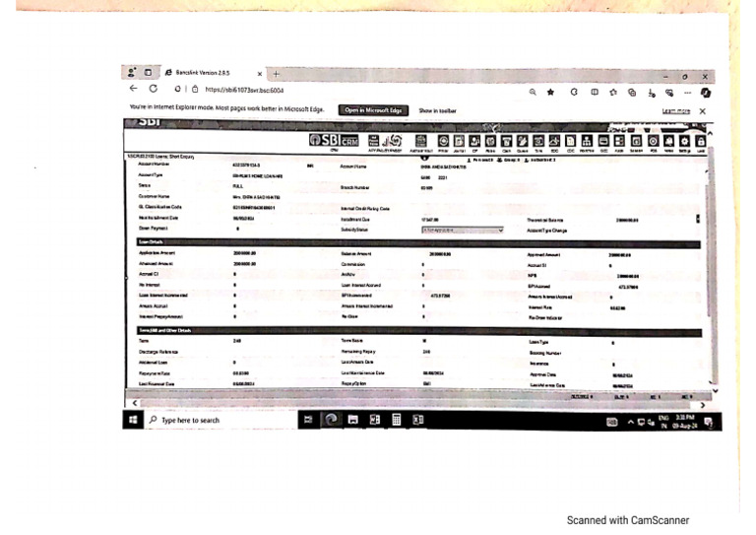Open the Journal toolbar icon
Image resolution: width=756 pixels, height=535 pixels.
[459, 141]
